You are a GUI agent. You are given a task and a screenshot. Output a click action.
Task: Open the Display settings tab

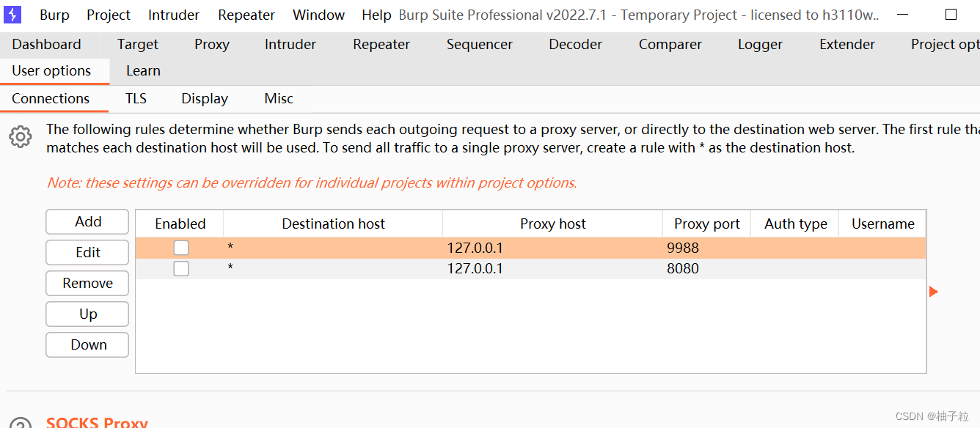point(204,98)
